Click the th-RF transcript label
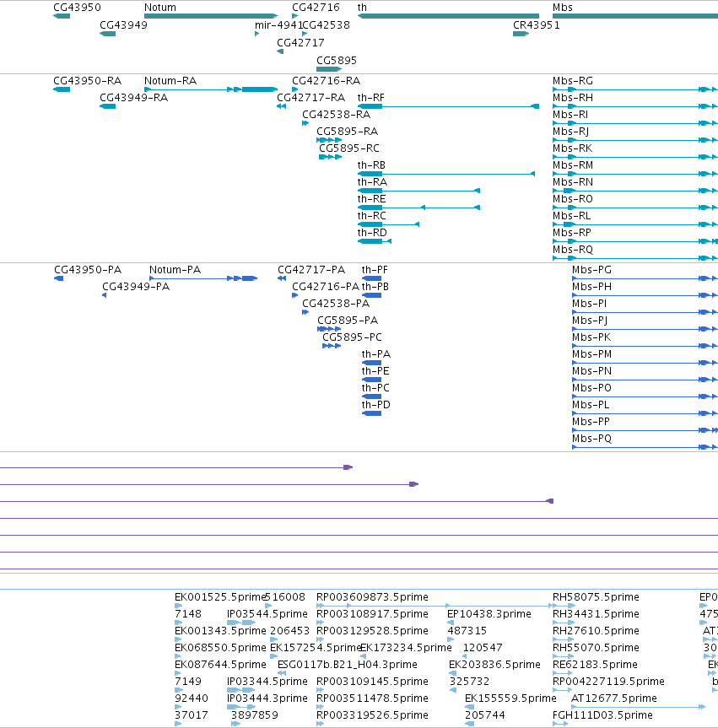 (x=370, y=98)
